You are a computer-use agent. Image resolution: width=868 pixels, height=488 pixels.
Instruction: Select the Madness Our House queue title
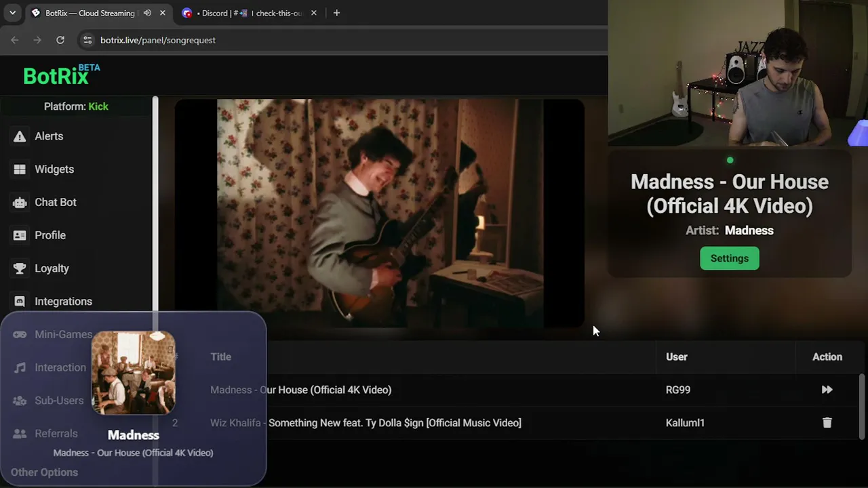coord(300,390)
